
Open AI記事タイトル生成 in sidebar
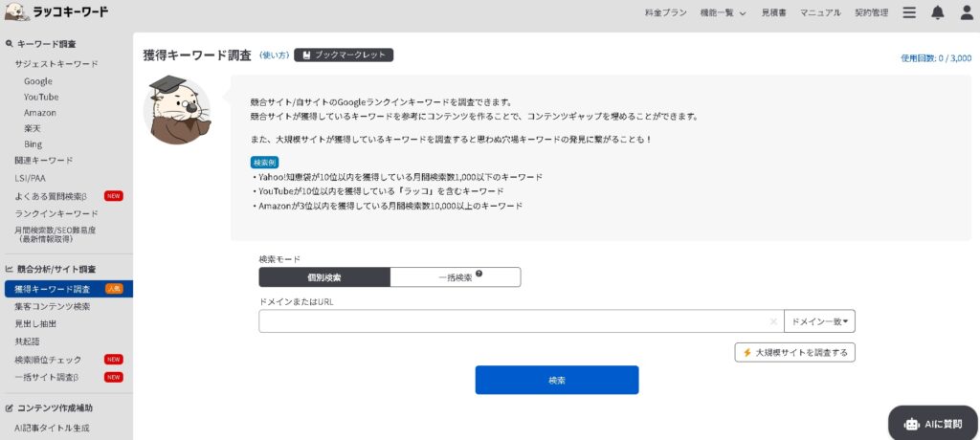(52, 429)
